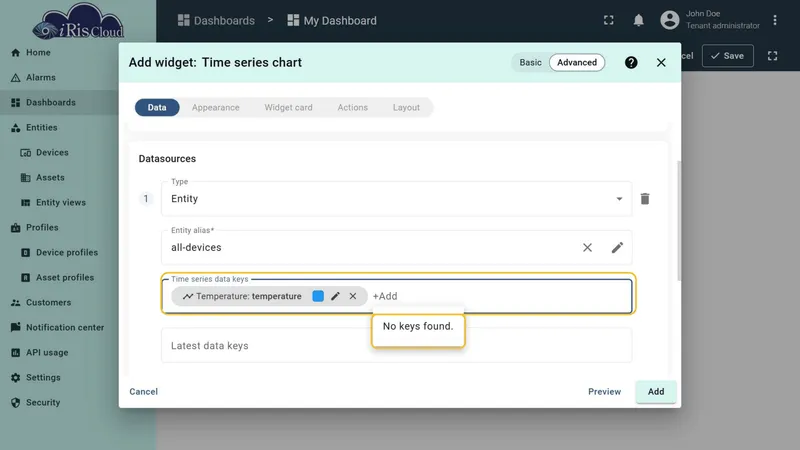Viewport: 800px width, 450px height.
Task: Click the dialog vertical scrollbar
Action: click(x=679, y=220)
